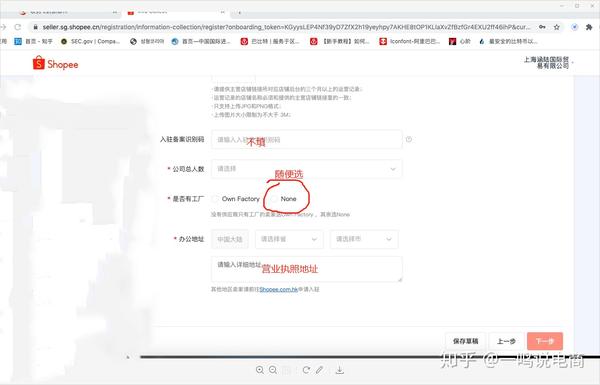Bookmark this page with the star icon

point(557,27)
